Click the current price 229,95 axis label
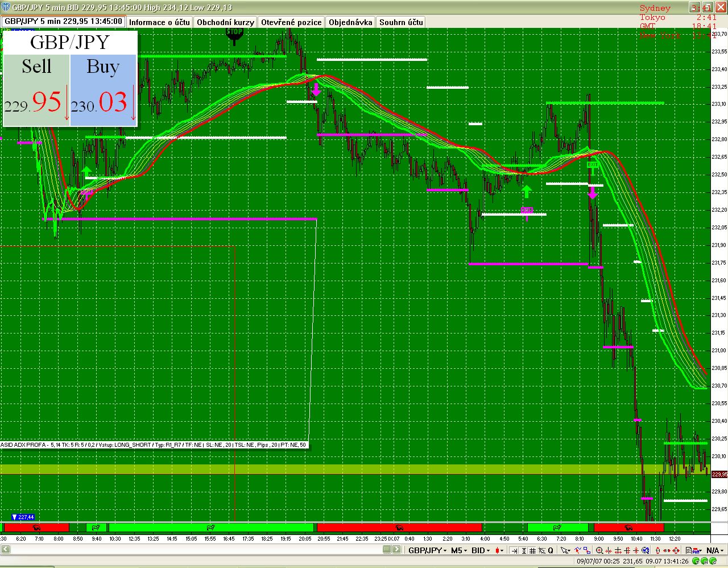The height and width of the screenshot is (568, 728). 719,474
